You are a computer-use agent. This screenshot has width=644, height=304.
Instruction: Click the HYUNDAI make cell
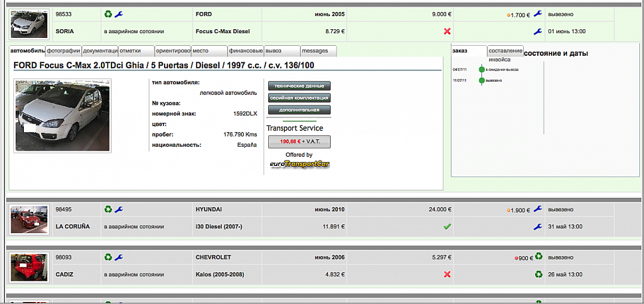228,210
